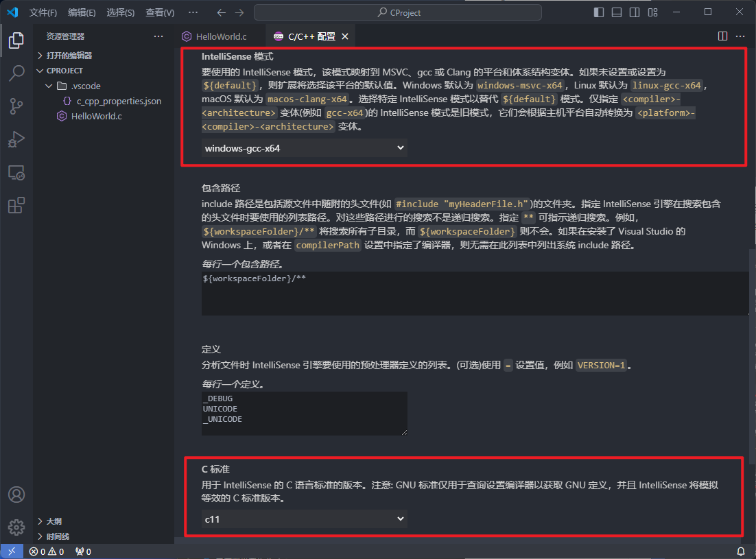Switch to the HelloWorld.c tab

point(220,36)
